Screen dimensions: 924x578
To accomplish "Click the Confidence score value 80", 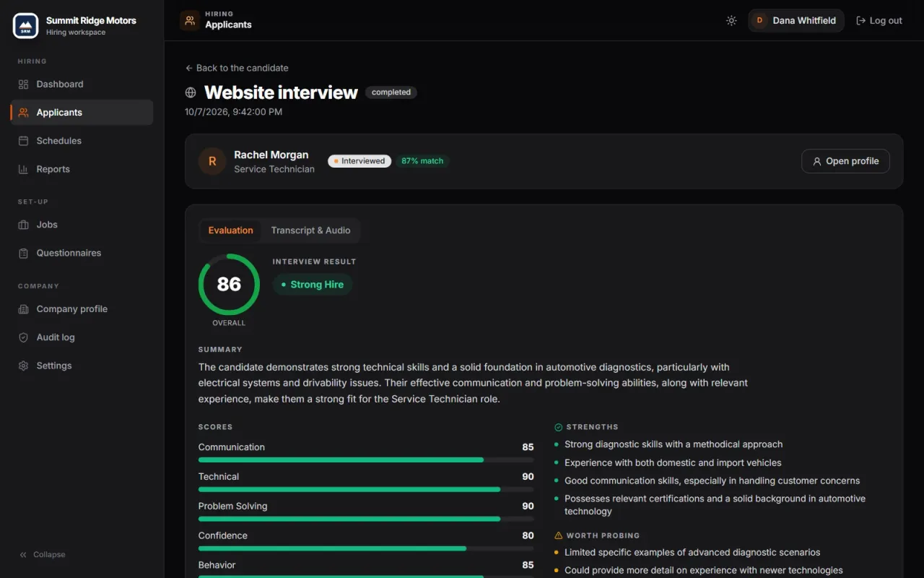I will point(528,535).
